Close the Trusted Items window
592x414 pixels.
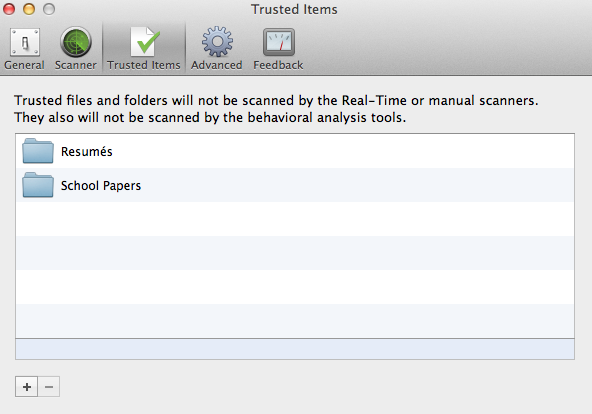pos(9,9)
